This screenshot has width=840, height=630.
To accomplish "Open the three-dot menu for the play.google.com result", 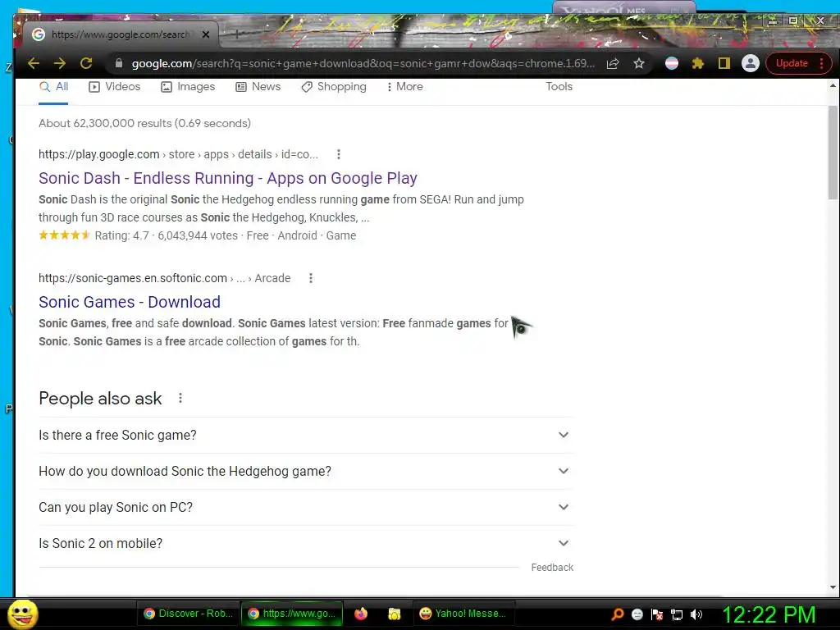I will click(338, 154).
